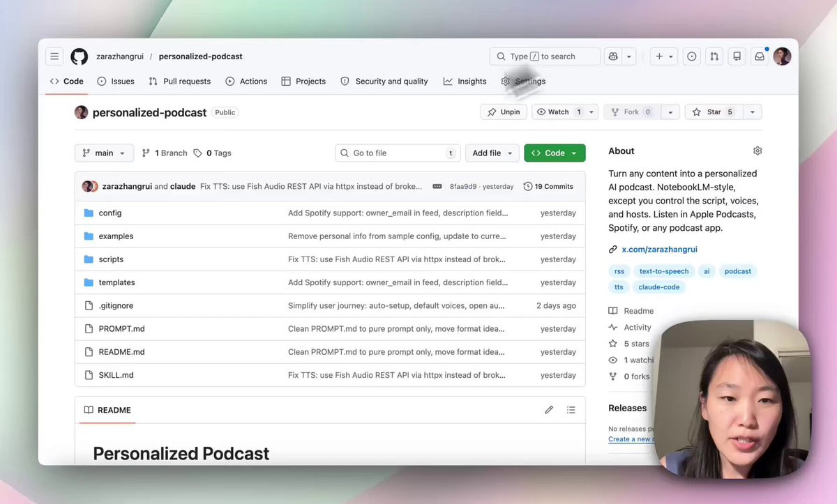Viewport: 837px width, 504px height.
Task: Click personalized-podcast in header breadcrumb
Action: click(x=201, y=56)
